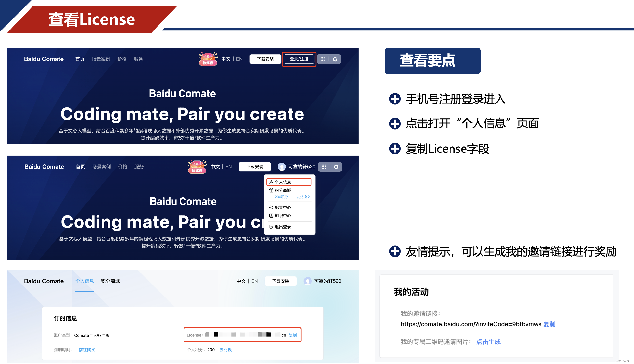The image size is (634, 364).
Task: Open the red-envelope 抽红包 icon in logged-out banner
Action: coord(208,59)
